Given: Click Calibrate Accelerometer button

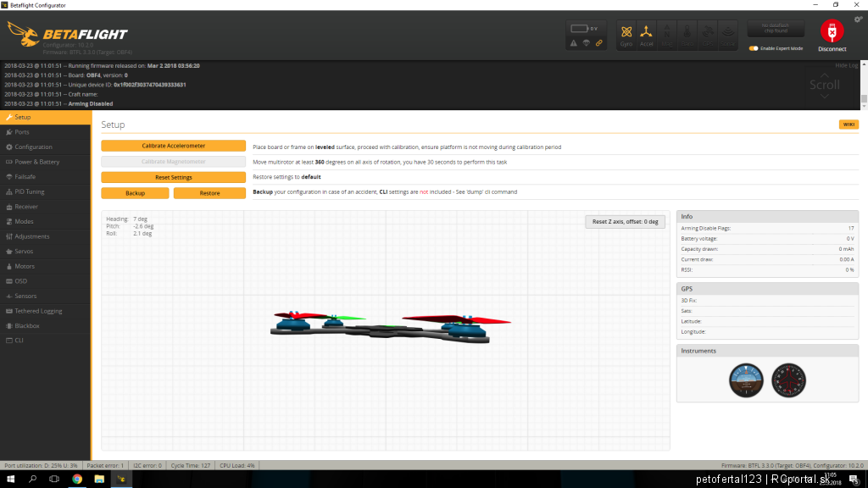Looking at the screenshot, I should tap(173, 146).
